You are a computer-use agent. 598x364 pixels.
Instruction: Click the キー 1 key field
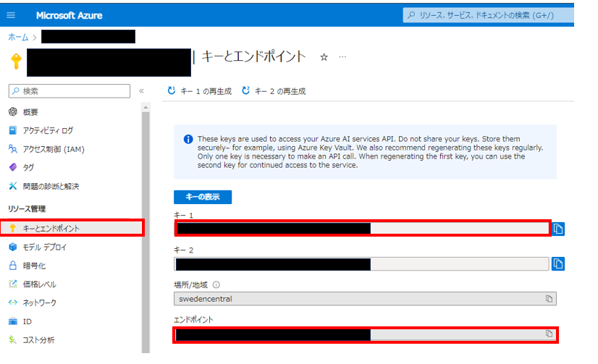pyautogui.click(x=362, y=228)
